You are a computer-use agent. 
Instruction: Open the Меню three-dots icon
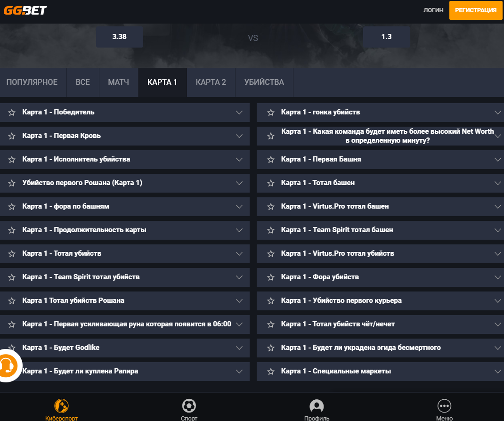point(444,405)
